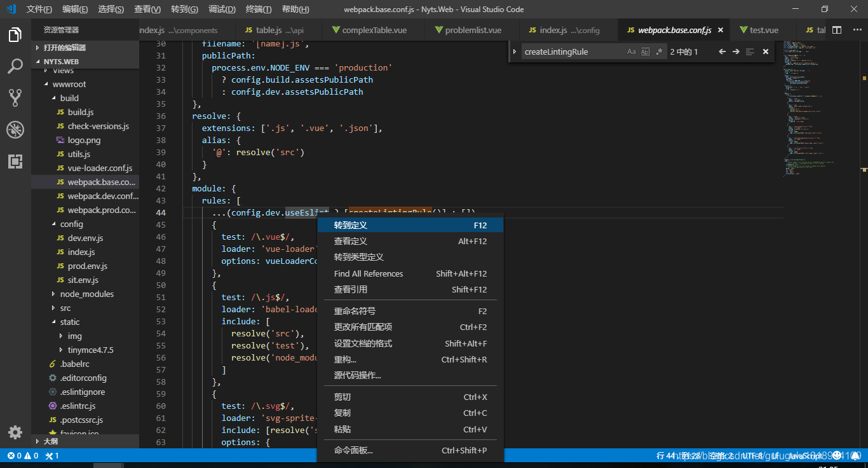Image resolution: width=868 pixels, height=468 pixels.
Task: Expand the 打开的编辑器 section
Action: click(x=85, y=48)
